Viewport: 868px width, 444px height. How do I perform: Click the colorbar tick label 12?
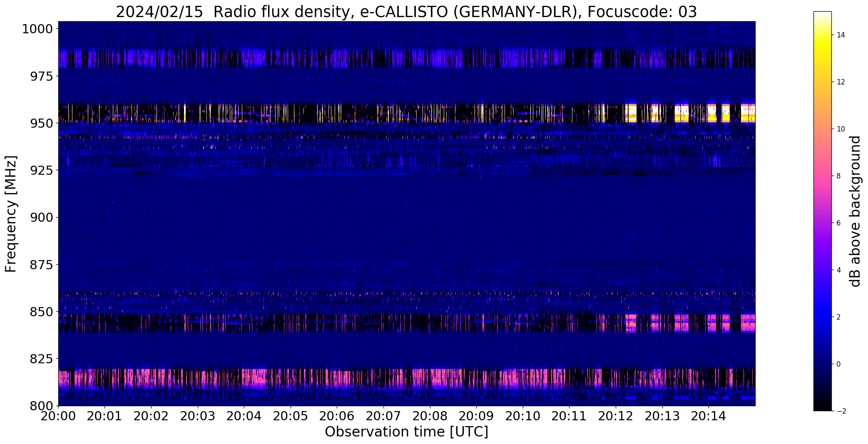coord(841,82)
